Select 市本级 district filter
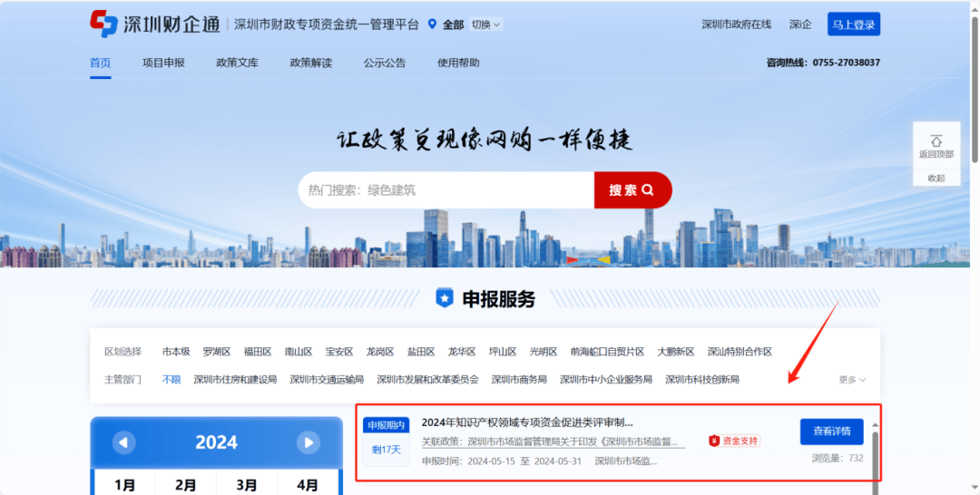The height and width of the screenshot is (495, 980). click(x=176, y=352)
